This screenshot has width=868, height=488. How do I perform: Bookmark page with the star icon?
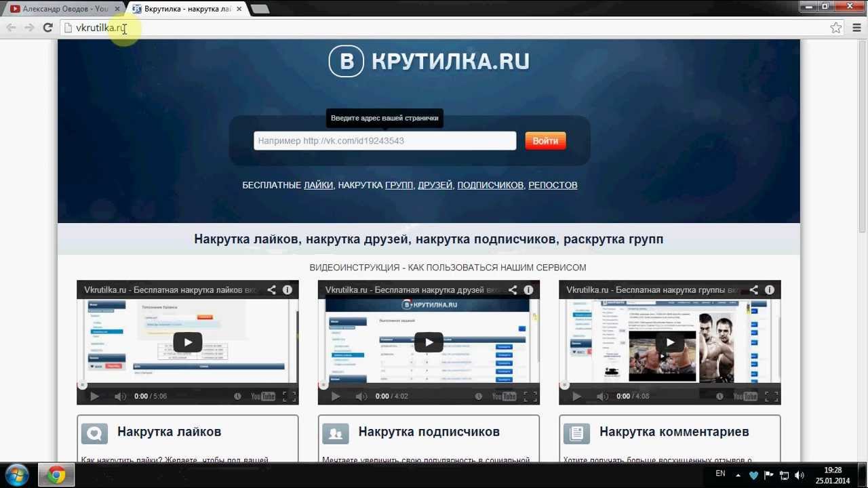point(836,28)
